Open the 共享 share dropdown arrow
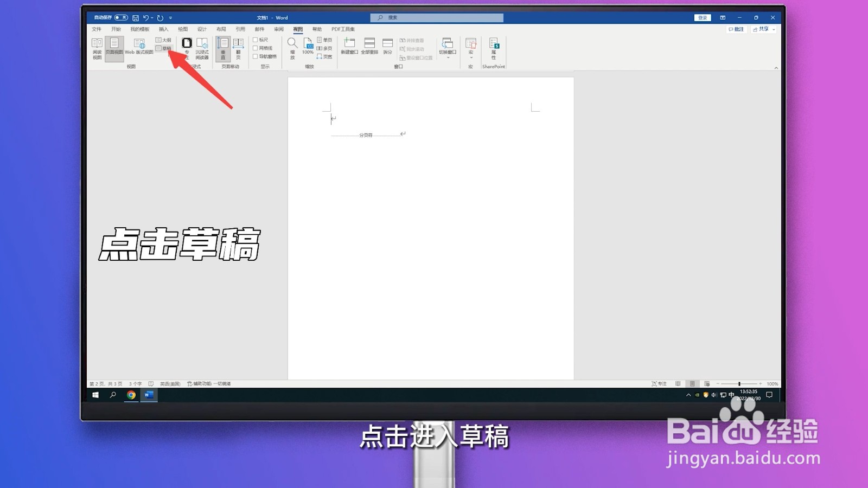 (x=773, y=29)
